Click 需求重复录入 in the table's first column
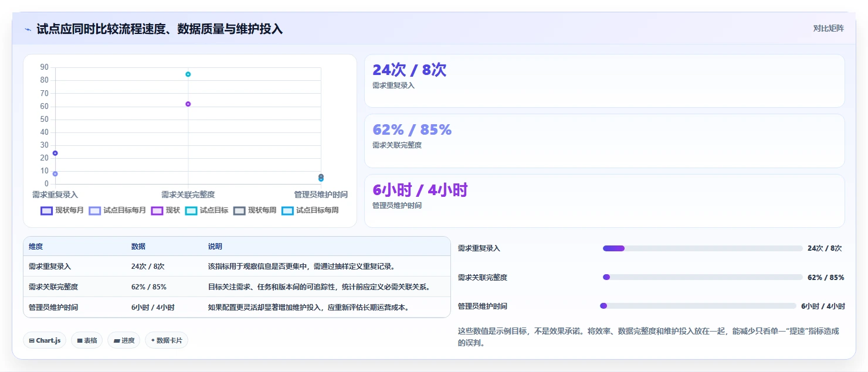 [x=50, y=266]
